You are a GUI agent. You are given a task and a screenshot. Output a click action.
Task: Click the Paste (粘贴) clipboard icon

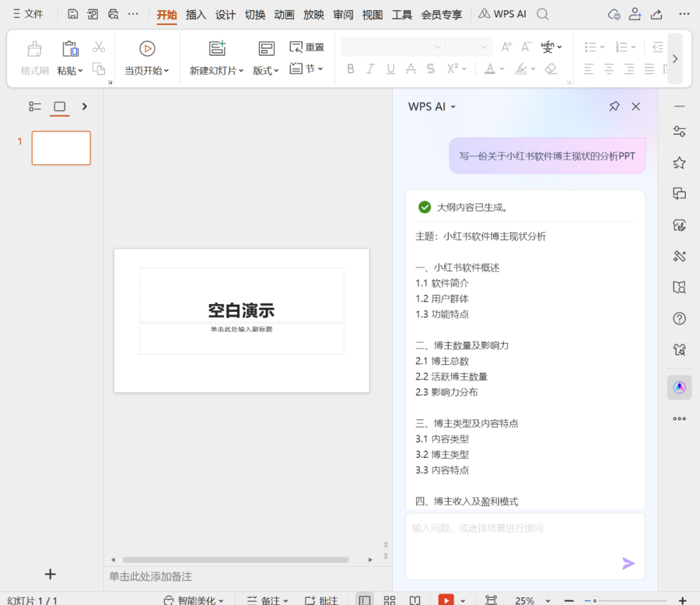[70, 49]
